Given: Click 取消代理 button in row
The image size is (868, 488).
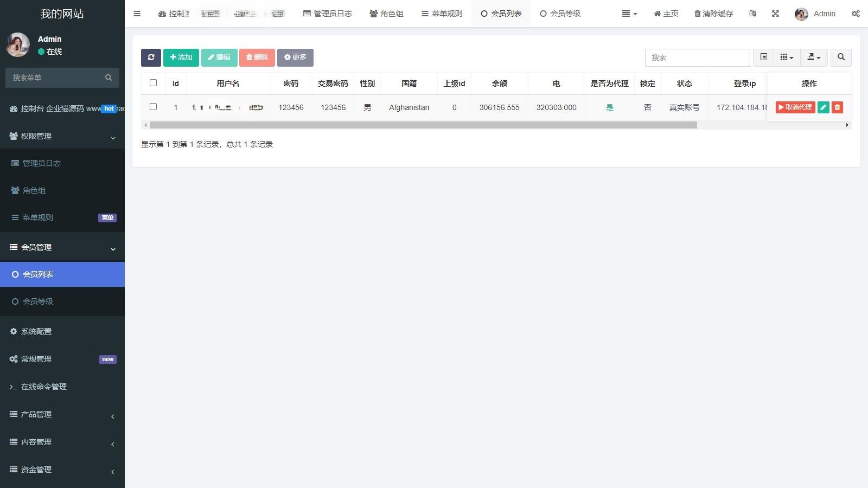Looking at the screenshot, I should click(795, 107).
